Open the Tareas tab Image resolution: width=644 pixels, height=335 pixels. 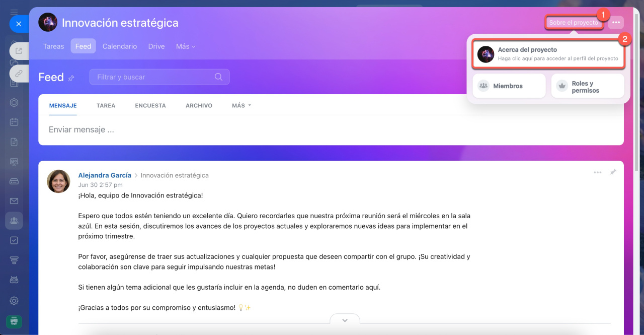[x=54, y=46]
